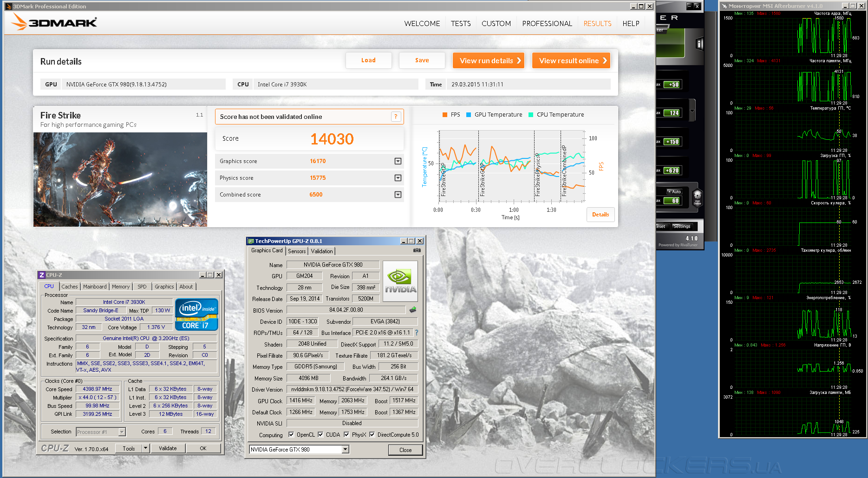Click the +50 core voltage value field
This screenshot has width=868, height=478.
(x=672, y=85)
